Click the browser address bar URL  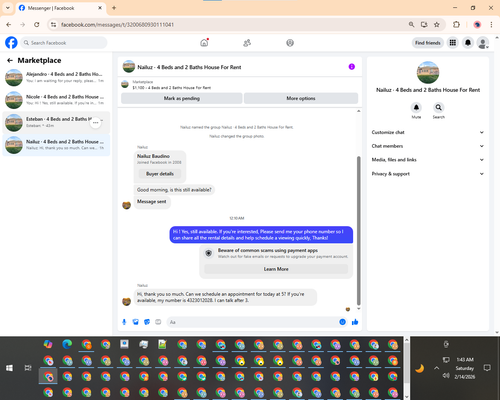[117, 24]
